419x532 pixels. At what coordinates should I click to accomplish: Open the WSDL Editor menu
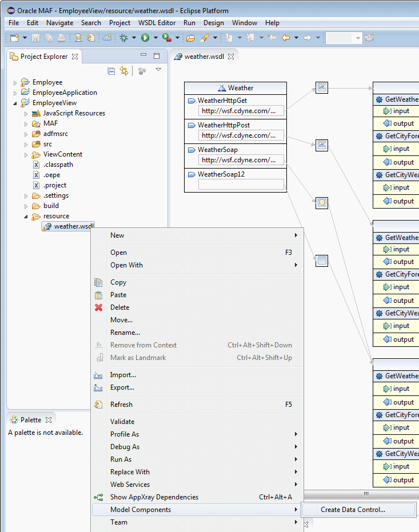click(157, 23)
